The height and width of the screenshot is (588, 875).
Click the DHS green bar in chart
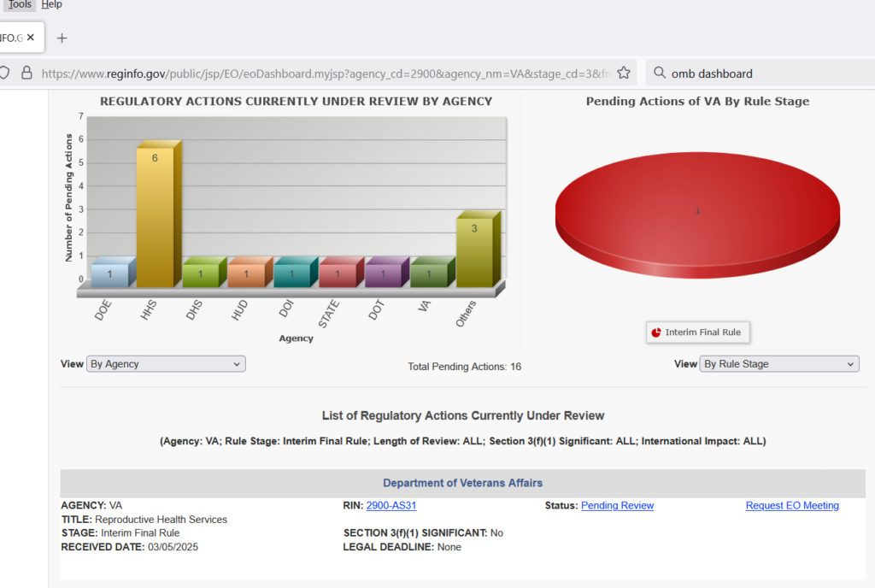pos(204,273)
